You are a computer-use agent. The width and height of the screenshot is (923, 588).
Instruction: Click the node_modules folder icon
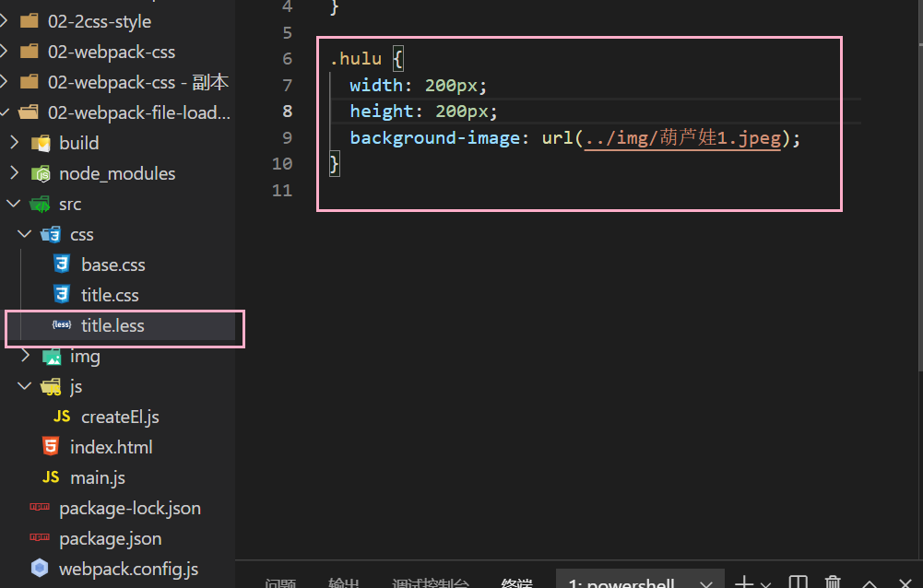point(41,173)
